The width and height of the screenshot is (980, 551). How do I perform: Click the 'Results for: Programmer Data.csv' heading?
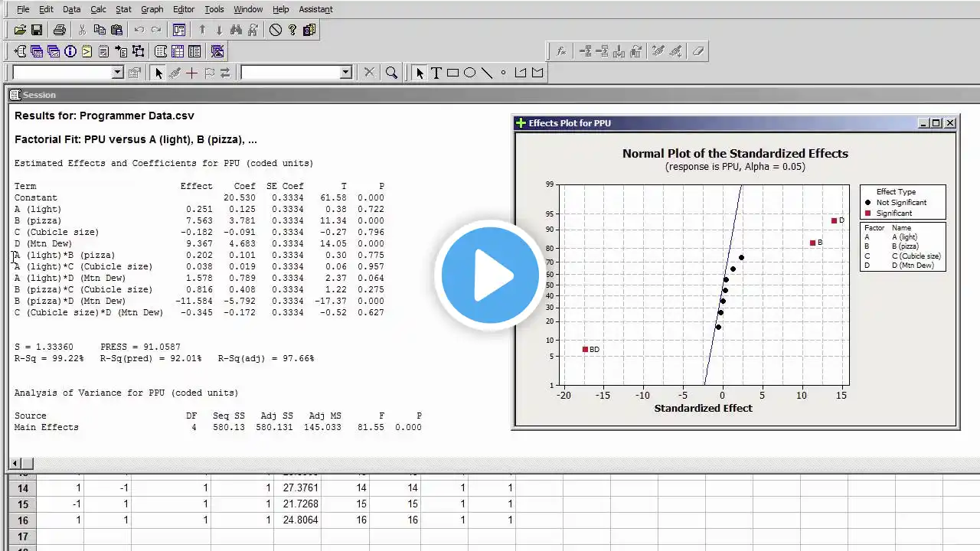pos(104,116)
